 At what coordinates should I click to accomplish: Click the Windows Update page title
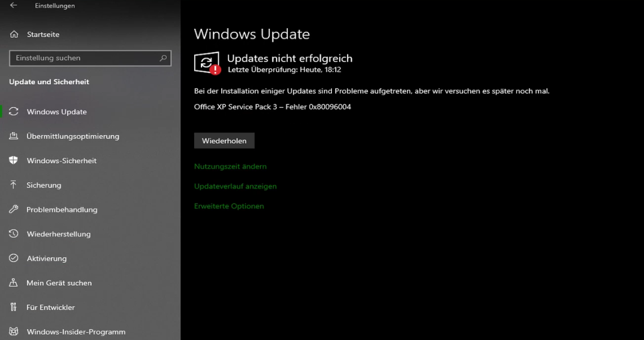252,34
